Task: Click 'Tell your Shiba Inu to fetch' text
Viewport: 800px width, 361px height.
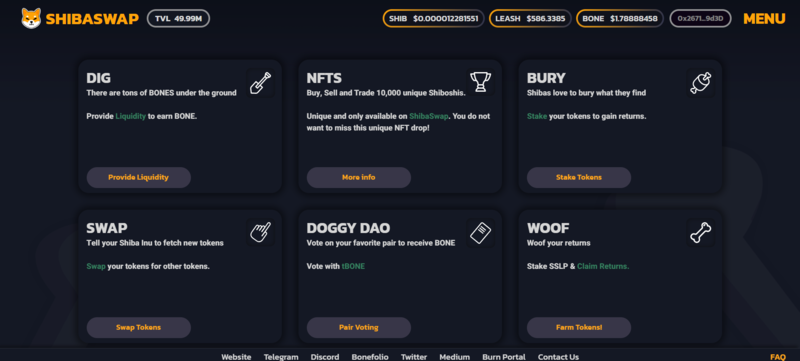Action: tap(155, 243)
